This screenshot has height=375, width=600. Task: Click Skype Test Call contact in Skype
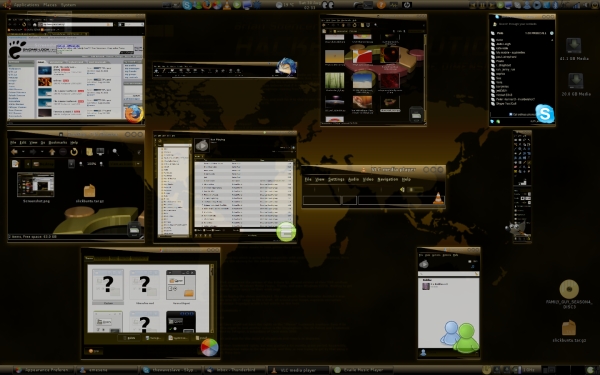[x=506, y=103]
